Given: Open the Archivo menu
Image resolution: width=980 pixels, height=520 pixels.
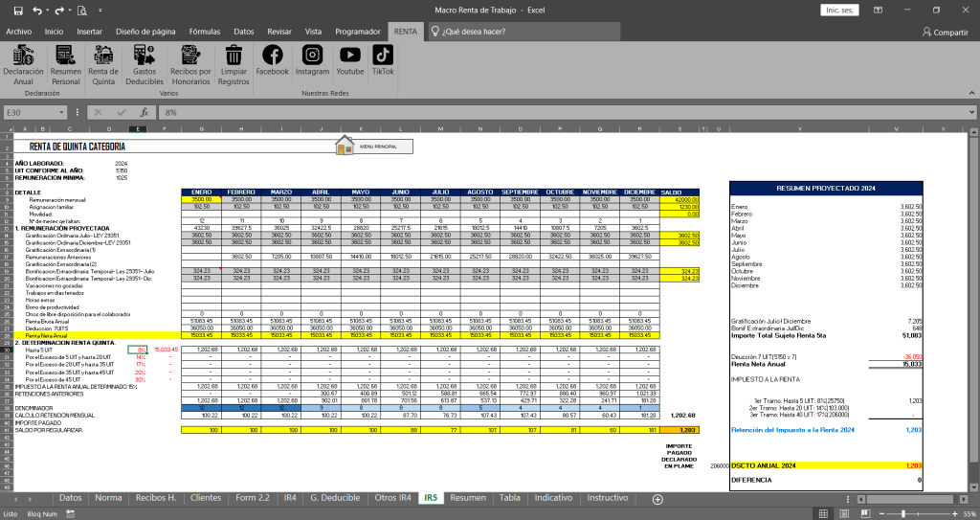Looking at the screenshot, I should tap(19, 32).
